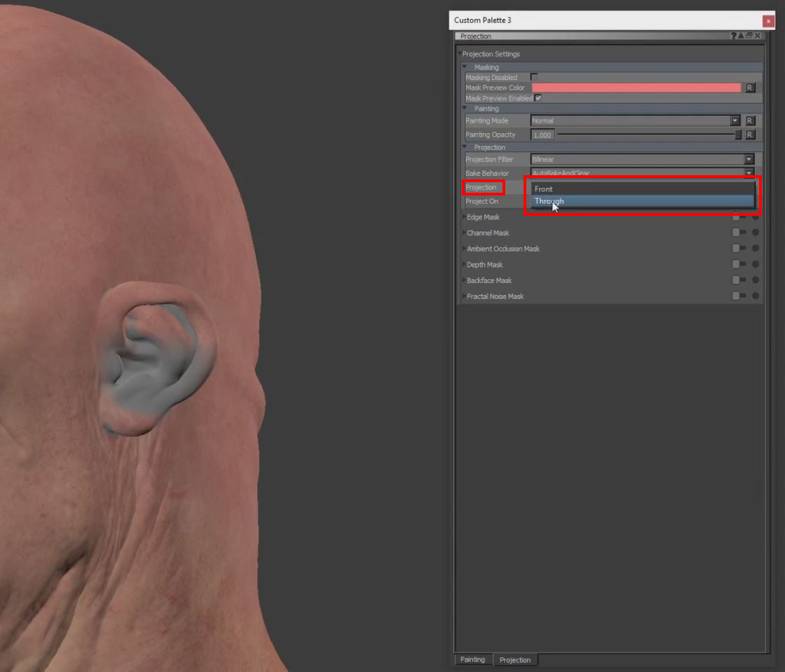Reset Painting Mode with its R button
Viewport: 785px width, 672px height.
pyautogui.click(x=749, y=121)
